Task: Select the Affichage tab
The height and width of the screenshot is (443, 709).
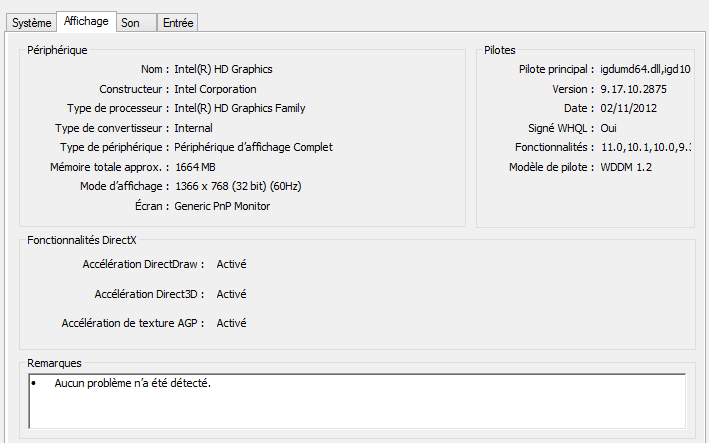Action: coord(86,21)
